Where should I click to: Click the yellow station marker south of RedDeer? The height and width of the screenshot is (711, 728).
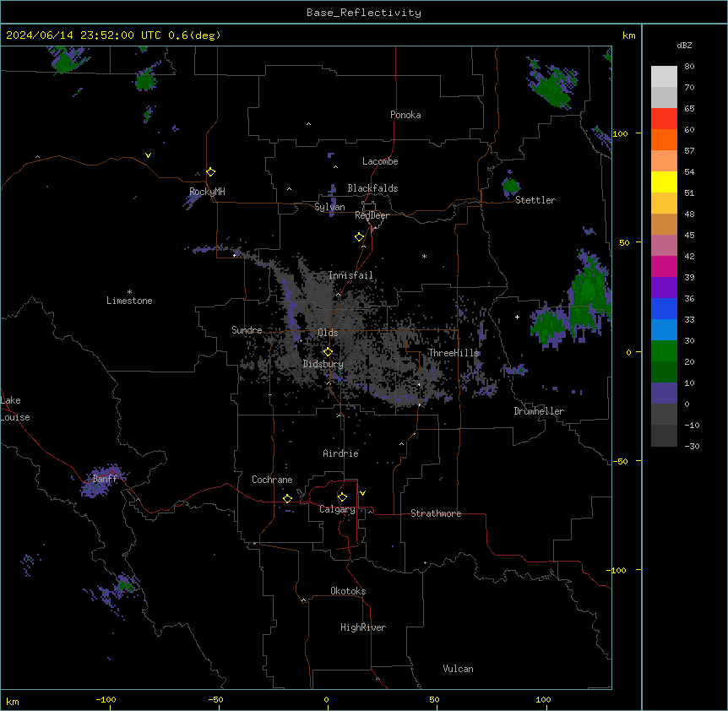point(359,237)
